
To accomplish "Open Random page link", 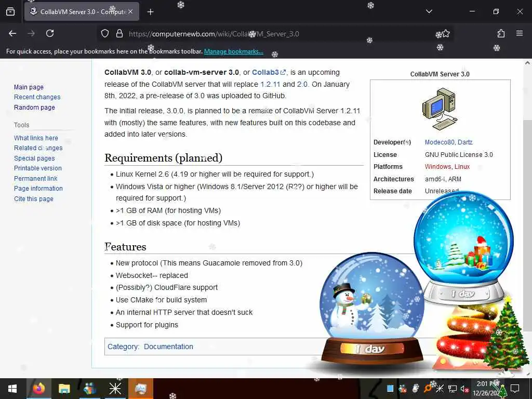I will (34, 107).
